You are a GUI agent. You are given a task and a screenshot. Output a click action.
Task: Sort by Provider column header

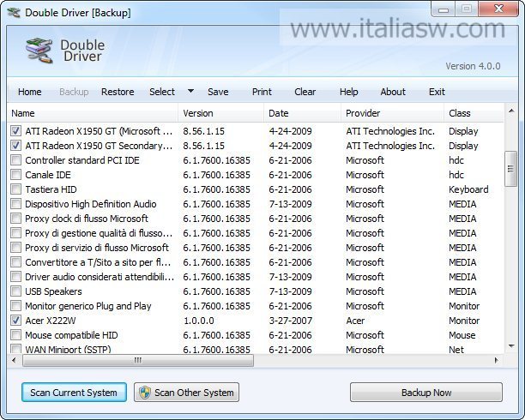click(x=392, y=113)
